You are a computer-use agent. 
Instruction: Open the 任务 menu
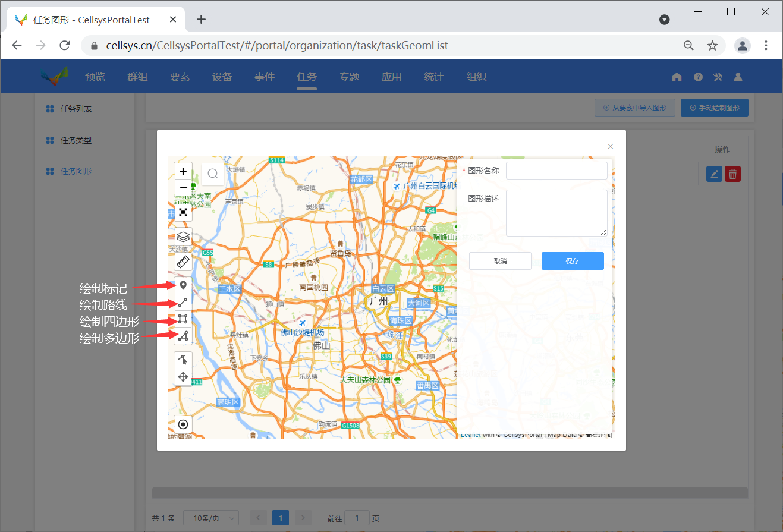pos(307,77)
